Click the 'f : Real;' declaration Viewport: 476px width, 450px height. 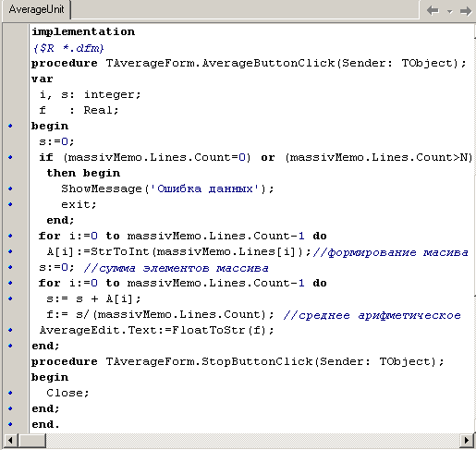(x=79, y=110)
